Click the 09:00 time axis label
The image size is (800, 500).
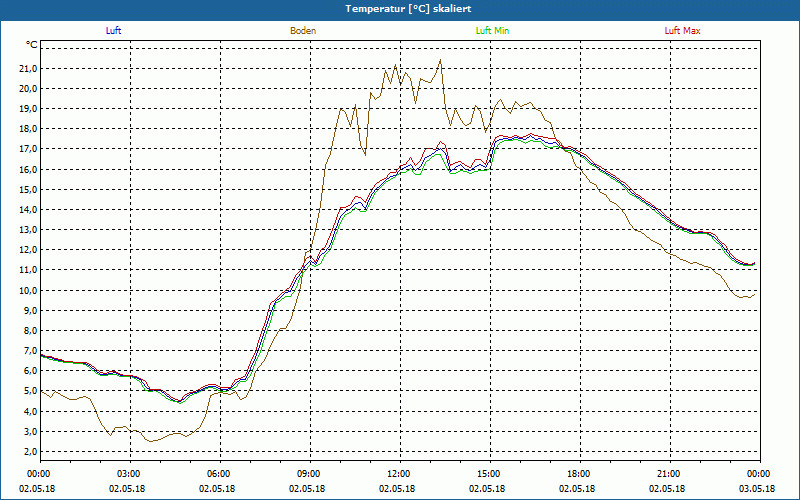click(310, 474)
